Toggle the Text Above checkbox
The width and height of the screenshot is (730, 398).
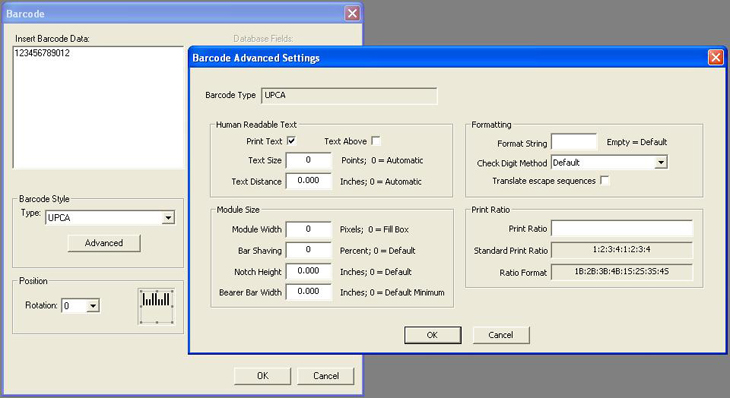pyautogui.click(x=376, y=141)
